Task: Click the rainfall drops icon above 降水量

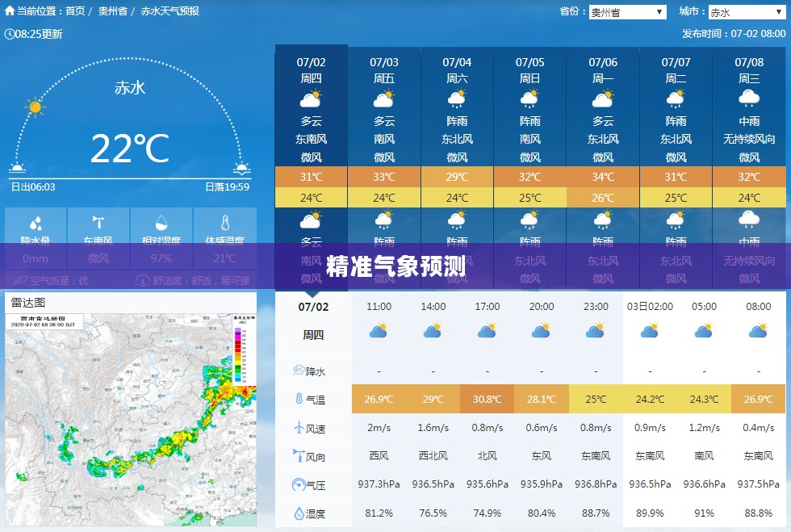Action: click(36, 223)
